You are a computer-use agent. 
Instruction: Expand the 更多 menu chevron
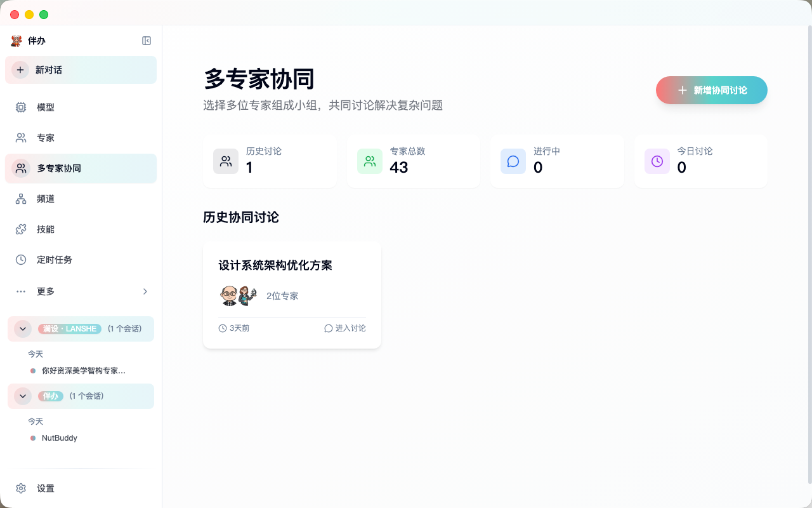click(145, 291)
